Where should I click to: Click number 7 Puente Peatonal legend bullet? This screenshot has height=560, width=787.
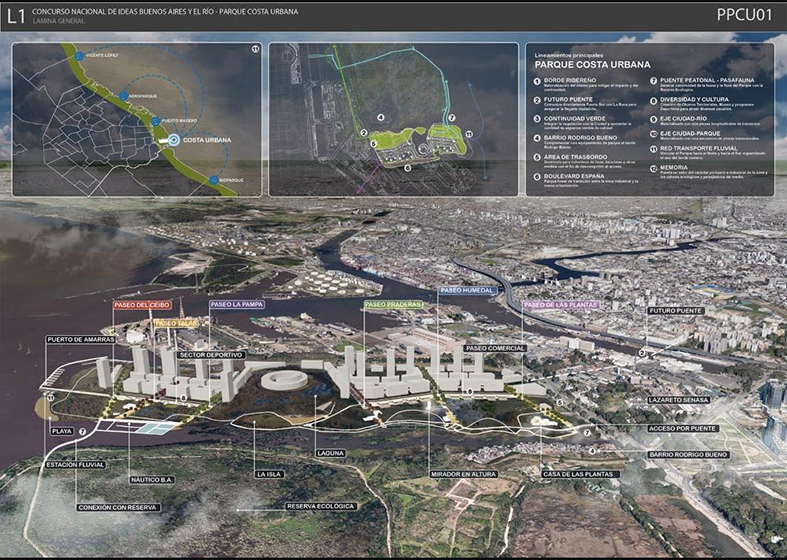pyautogui.click(x=653, y=80)
